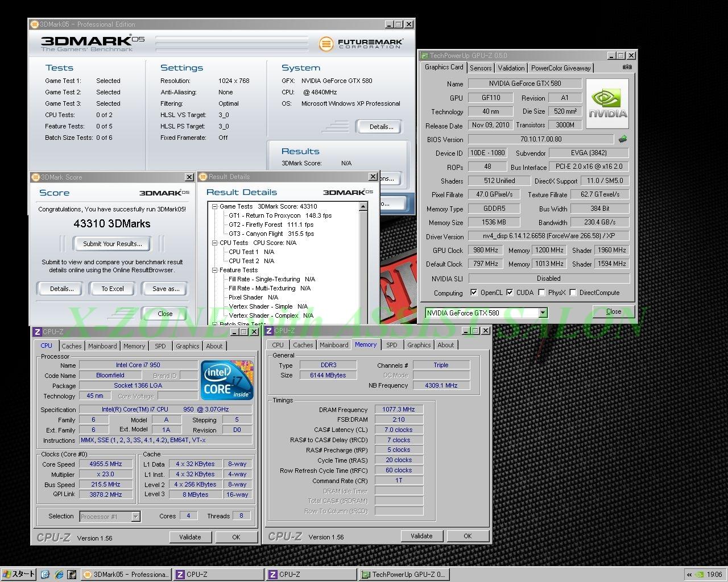Click the GPU Clock value 980 MHz

(486, 251)
